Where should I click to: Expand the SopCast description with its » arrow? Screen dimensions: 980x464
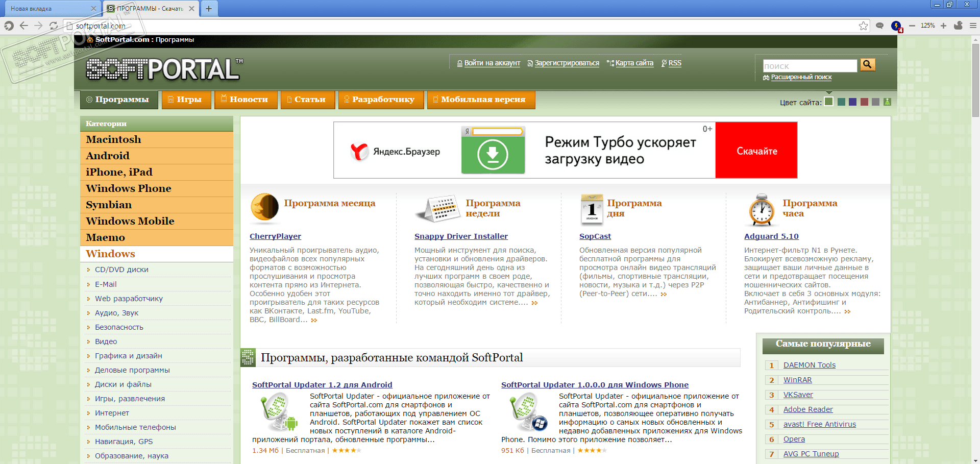click(x=664, y=295)
